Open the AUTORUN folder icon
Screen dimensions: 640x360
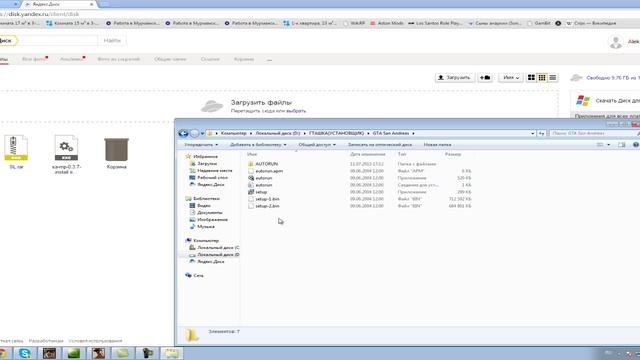point(251,164)
